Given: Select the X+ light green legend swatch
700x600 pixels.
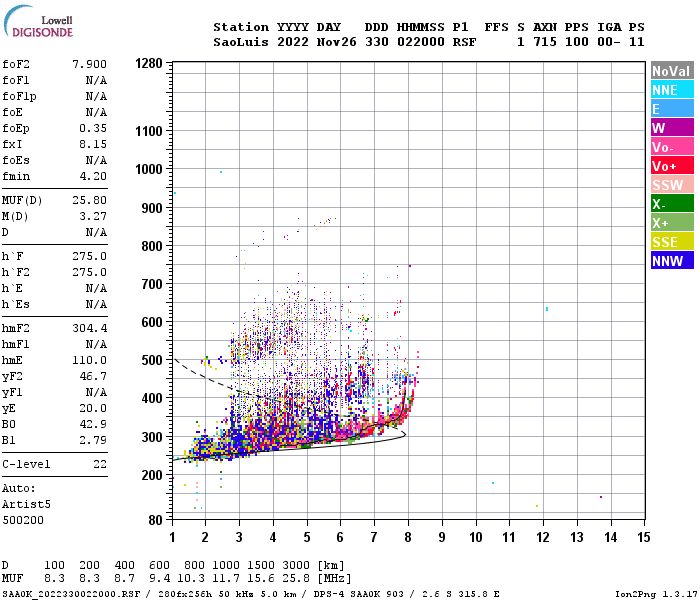Looking at the screenshot, I should pos(672,223).
